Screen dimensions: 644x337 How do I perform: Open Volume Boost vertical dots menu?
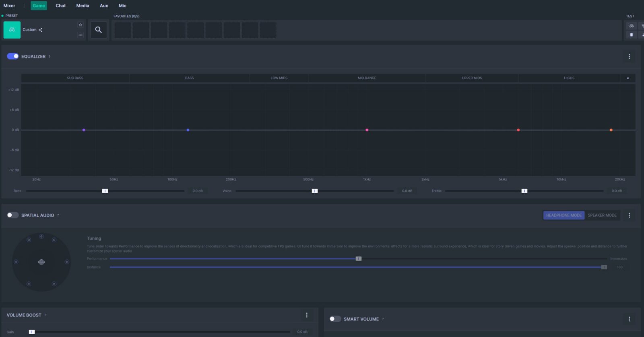click(307, 315)
